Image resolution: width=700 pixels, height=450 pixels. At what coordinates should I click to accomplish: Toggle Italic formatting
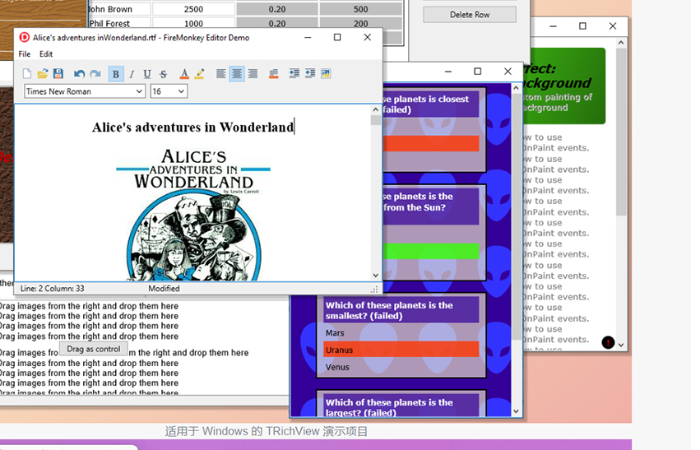[131, 74]
